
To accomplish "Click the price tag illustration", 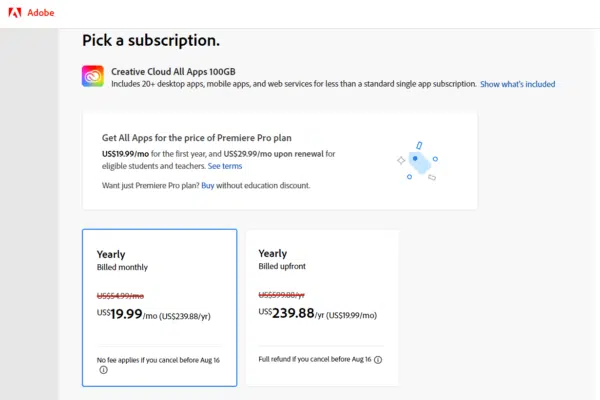I will 417,160.
